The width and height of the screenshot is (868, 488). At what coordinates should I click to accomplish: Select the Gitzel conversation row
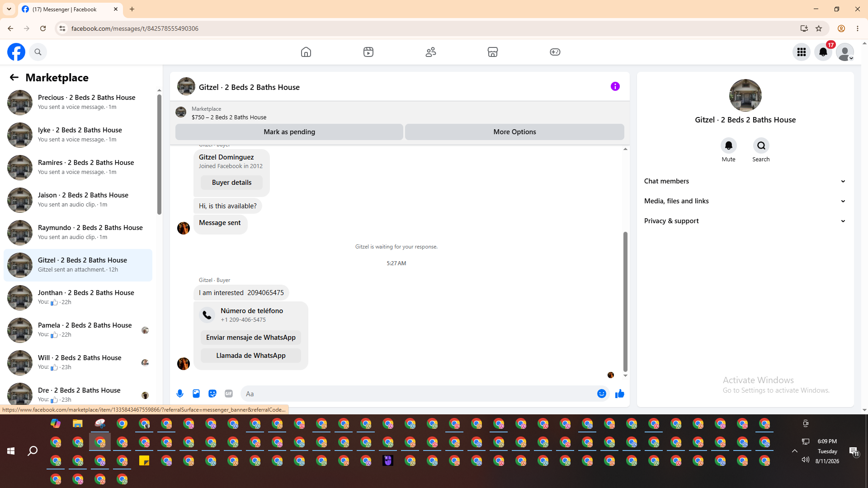pos(78,265)
